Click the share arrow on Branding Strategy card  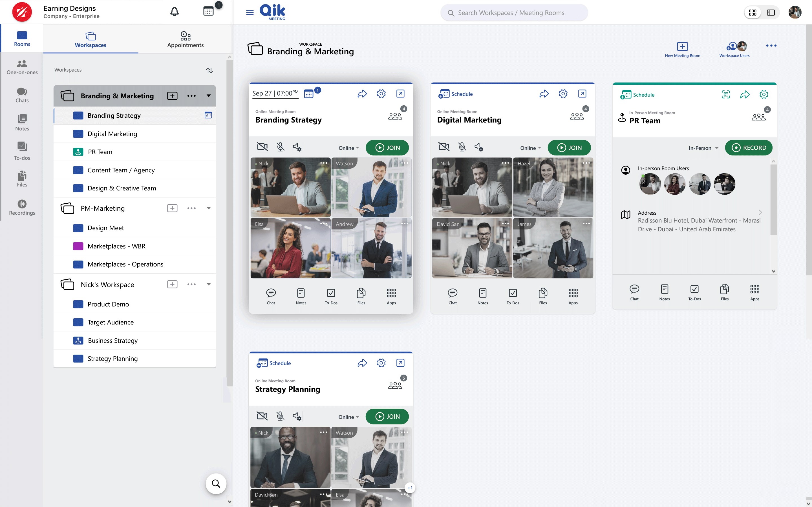pos(362,94)
